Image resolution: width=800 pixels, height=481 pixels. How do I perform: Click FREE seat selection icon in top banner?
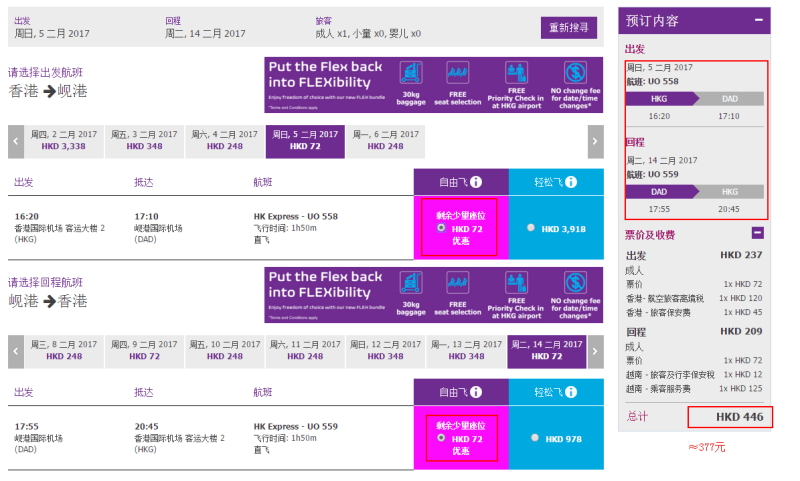pos(457,72)
